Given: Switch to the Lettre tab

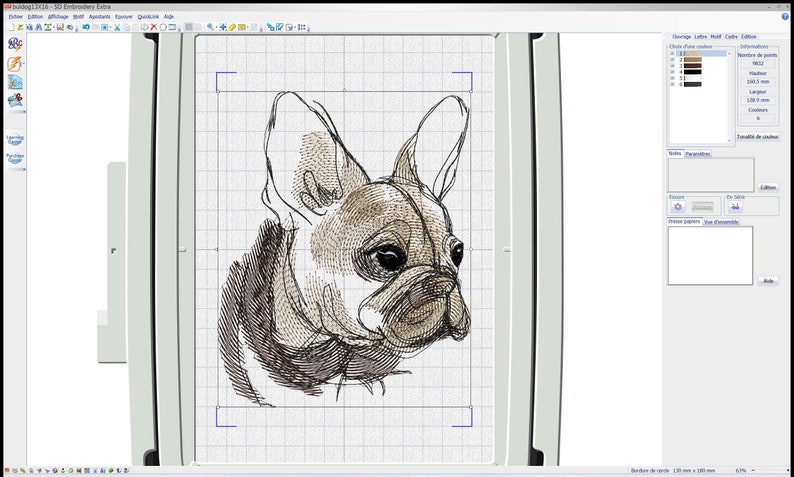Looking at the screenshot, I should pyautogui.click(x=700, y=37).
